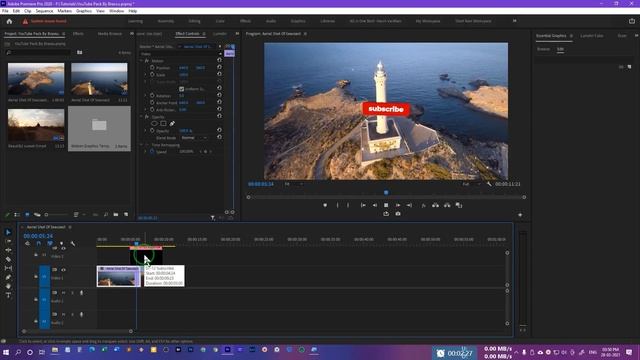Image resolution: width=640 pixels, height=360 pixels.
Task: Select the Ripple Edit tool
Action: click(x=8, y=250)
